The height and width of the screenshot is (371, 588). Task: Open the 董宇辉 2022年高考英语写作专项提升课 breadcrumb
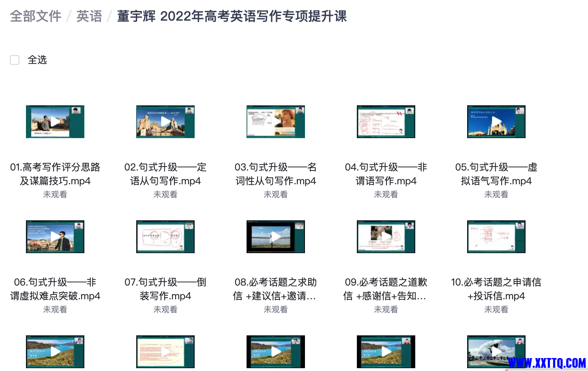click(x=232, y=16)
